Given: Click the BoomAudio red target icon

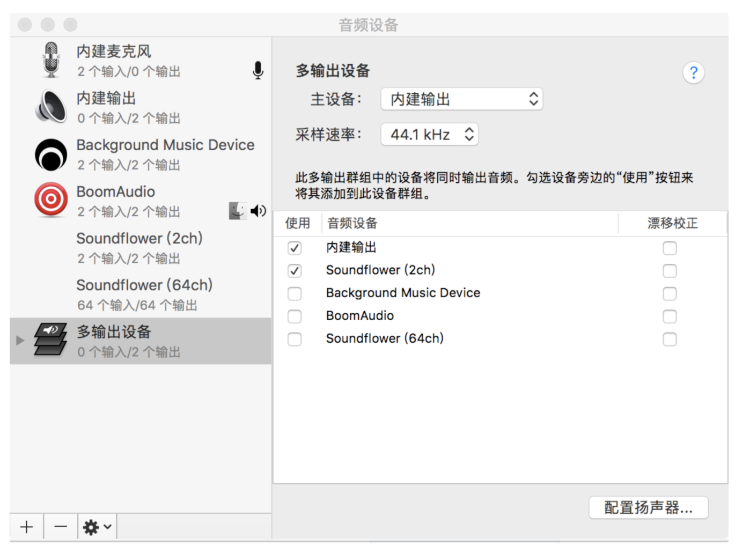Looking at the screenshot, I should pos(51,200).
